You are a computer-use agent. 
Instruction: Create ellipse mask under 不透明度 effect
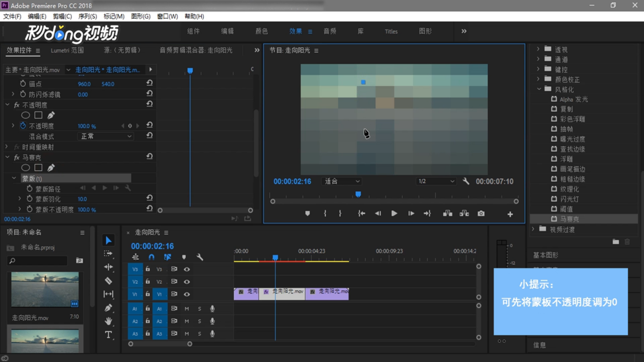coord(25,115)
